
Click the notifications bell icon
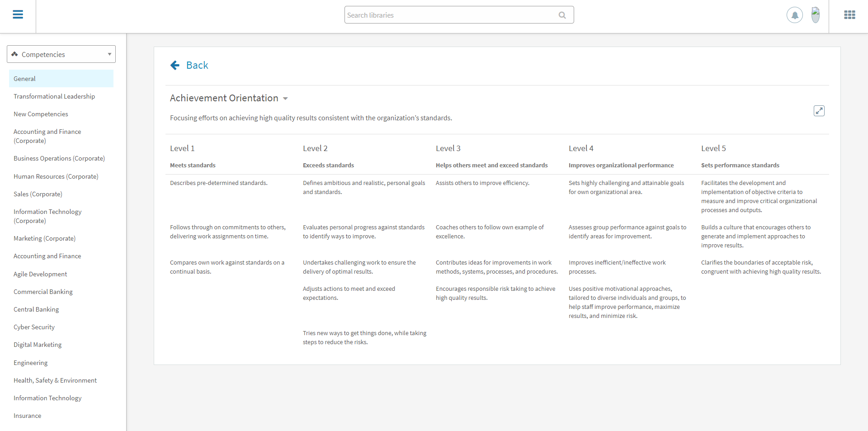pyautogui.click(x=794, y=15)
